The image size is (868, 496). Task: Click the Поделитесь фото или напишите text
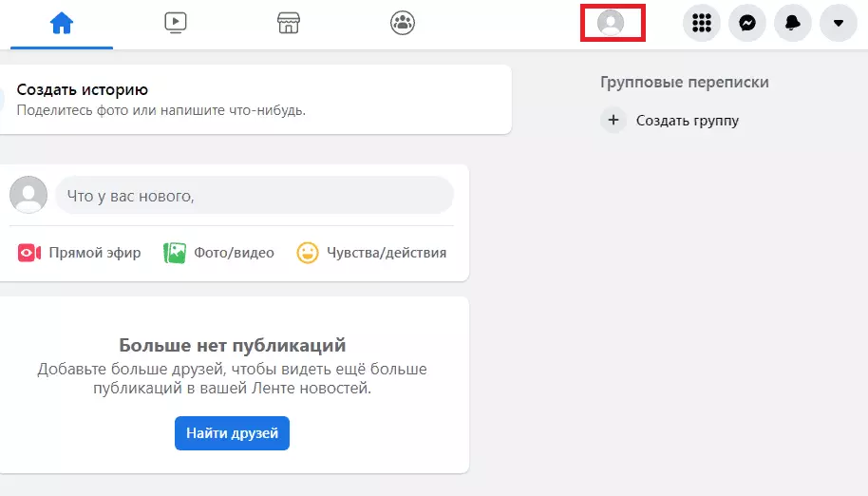161,110
